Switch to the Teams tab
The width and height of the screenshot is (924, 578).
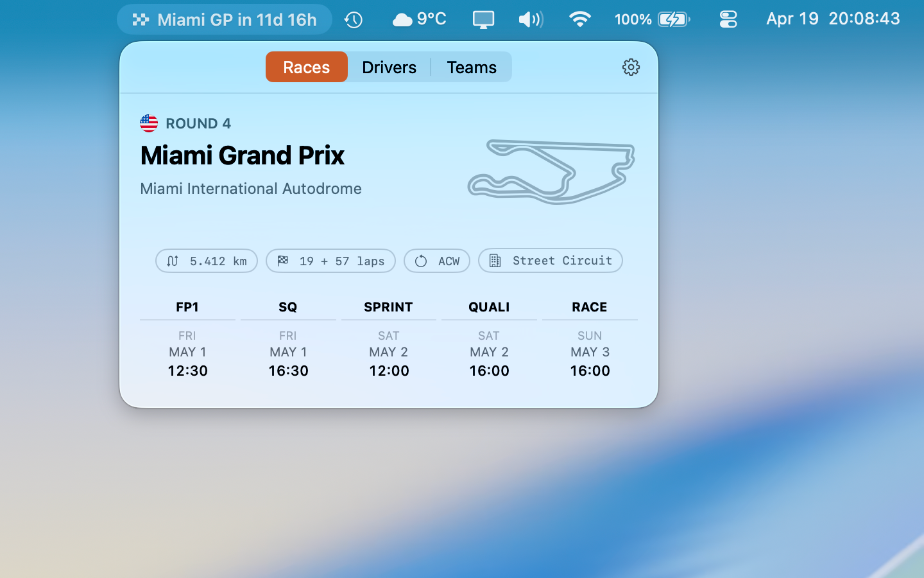point(472,67)
